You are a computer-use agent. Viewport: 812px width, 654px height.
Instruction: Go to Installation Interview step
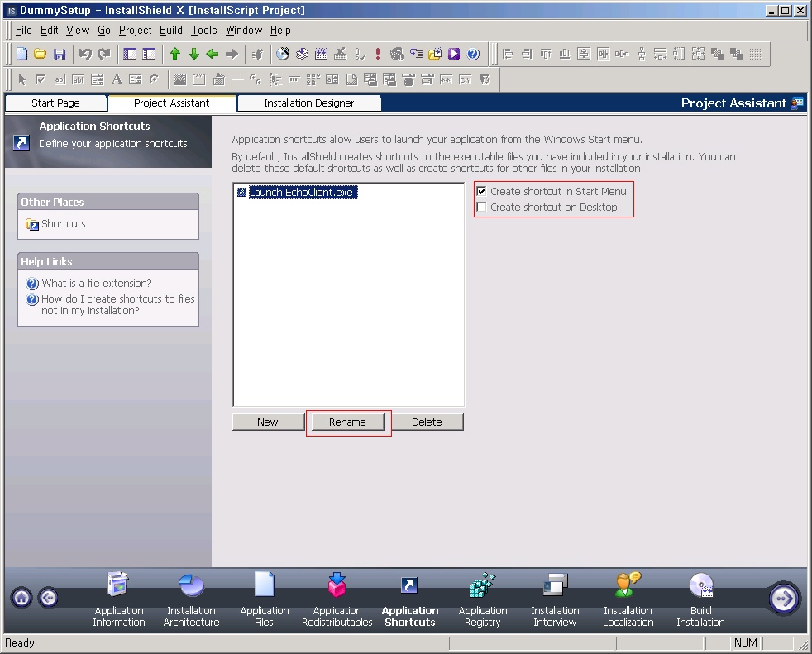coord(555,599)
